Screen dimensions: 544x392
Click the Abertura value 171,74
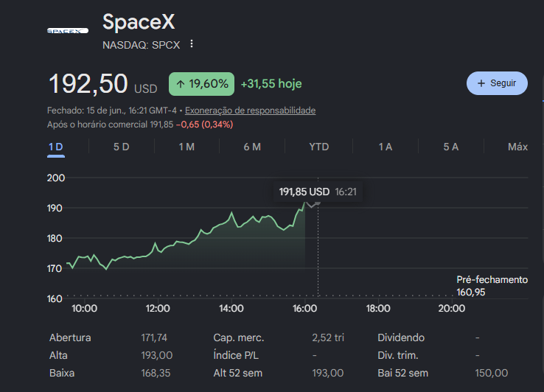coord(154,338)
